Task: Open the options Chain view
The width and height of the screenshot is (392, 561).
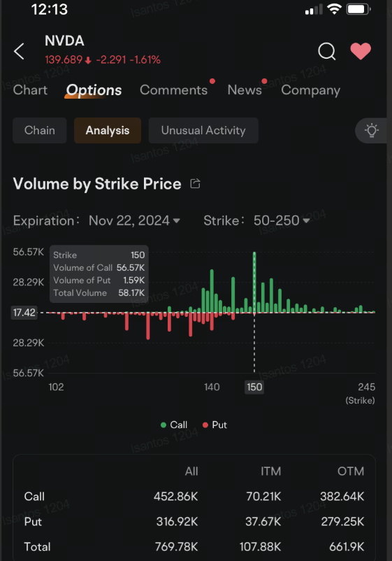Action: pyautogui.click(x=40, y=130)
